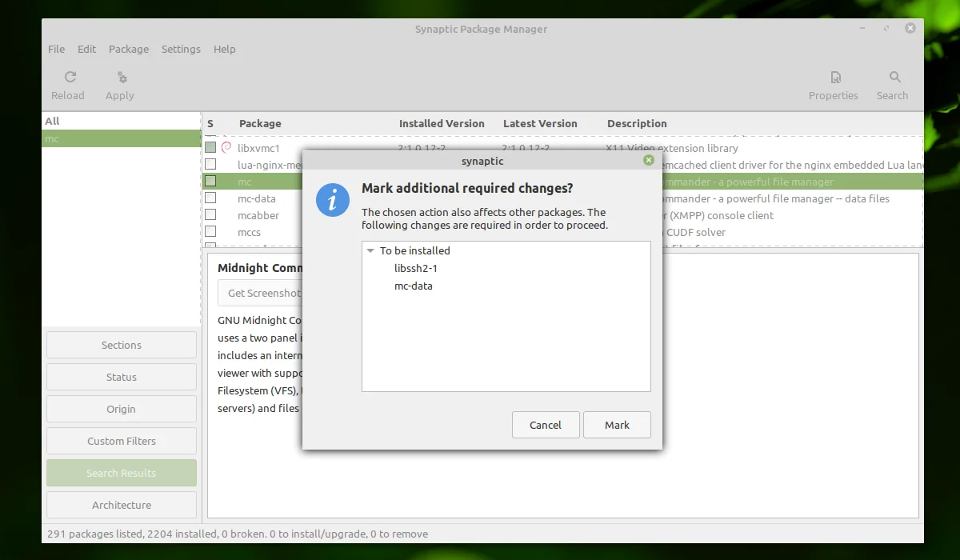This screenshot has width=960, height=560.
Task: Open the File menu
Action: click(x=56, y=49)
